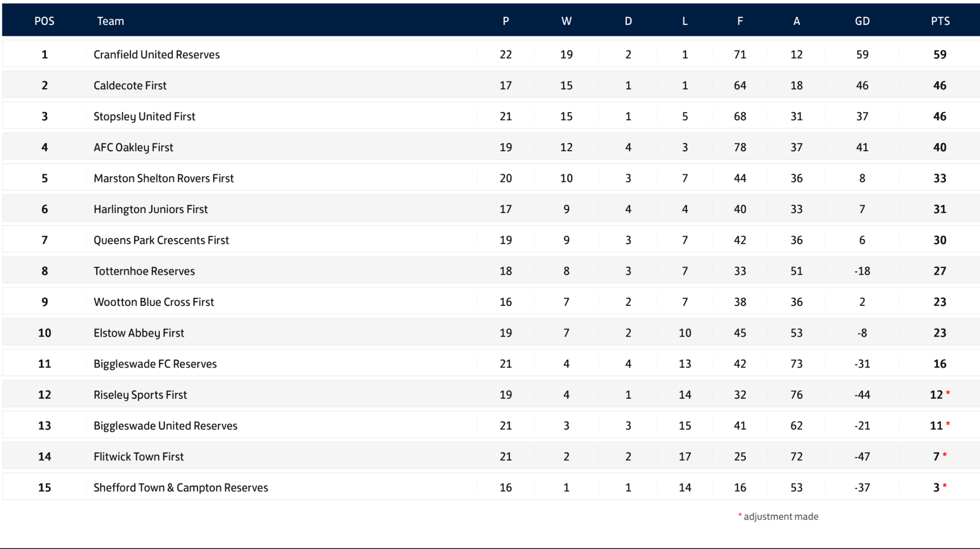980x549 pixels.
Task: Click the 'adjustment made' footnote text
Action: 780,516
